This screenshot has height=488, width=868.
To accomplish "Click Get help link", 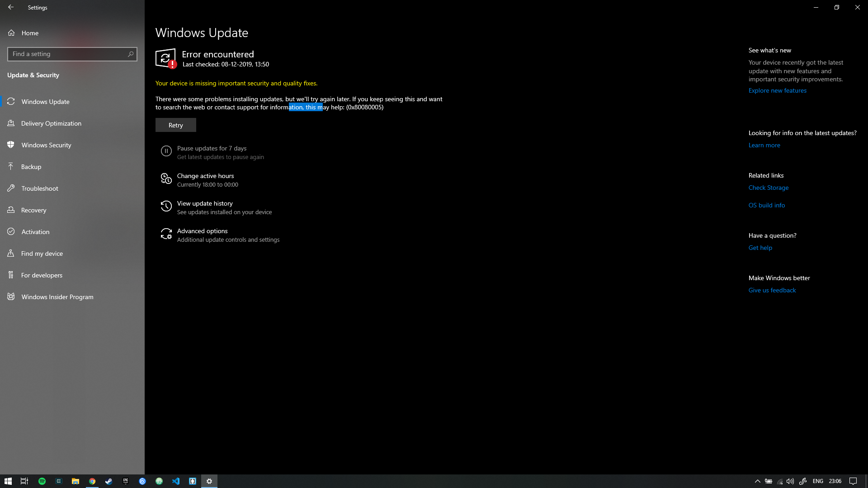I will coord(760,248).
